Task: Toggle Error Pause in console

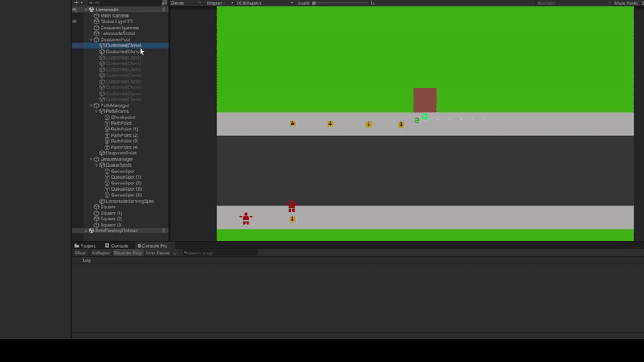Action: pos(158,253)
